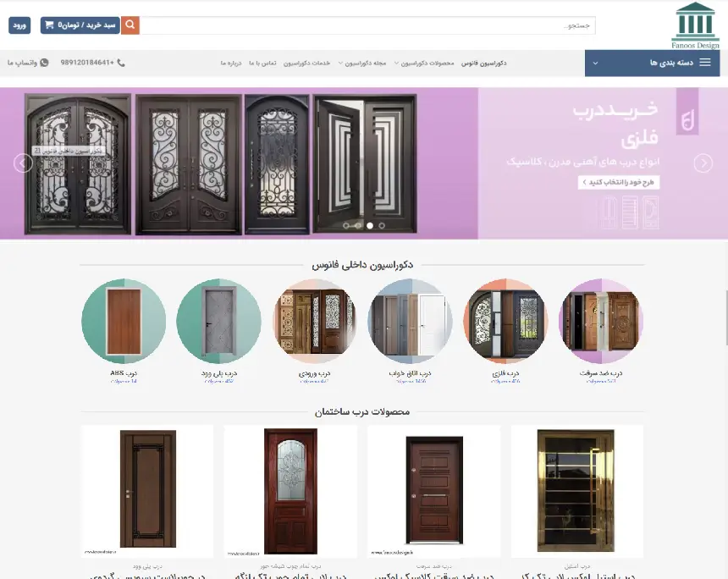Image resolution: width=728 pixels, height=579 pixels.
Task: Click the Fanoos Design logo
Action: (x=695, y=25)
